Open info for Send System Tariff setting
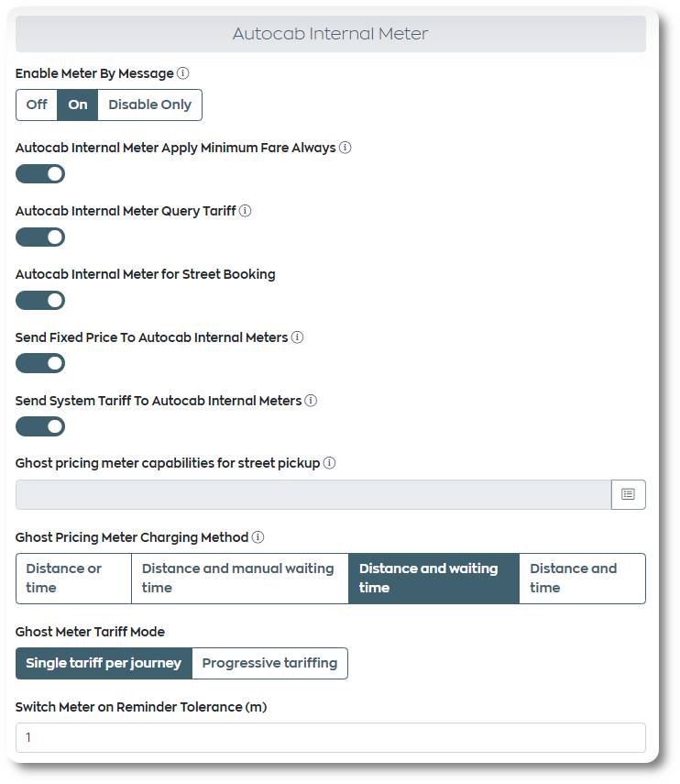The image size is (680, 784). tap(311, 401)
